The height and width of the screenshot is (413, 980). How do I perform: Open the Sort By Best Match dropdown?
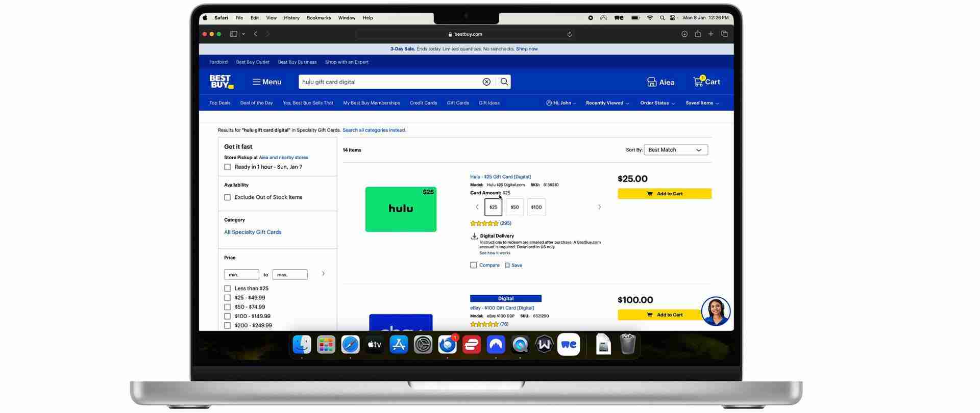click(x=676, y=150)
